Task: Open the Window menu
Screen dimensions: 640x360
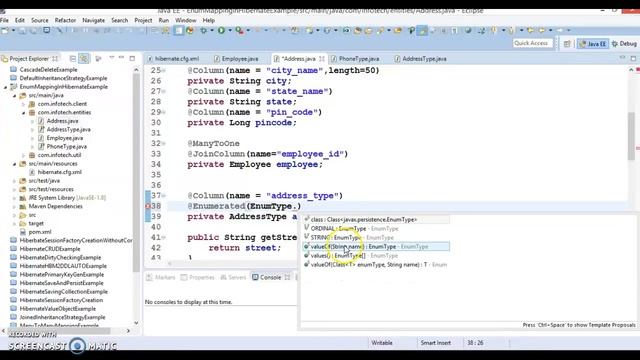Action: [x=186, y=20]
